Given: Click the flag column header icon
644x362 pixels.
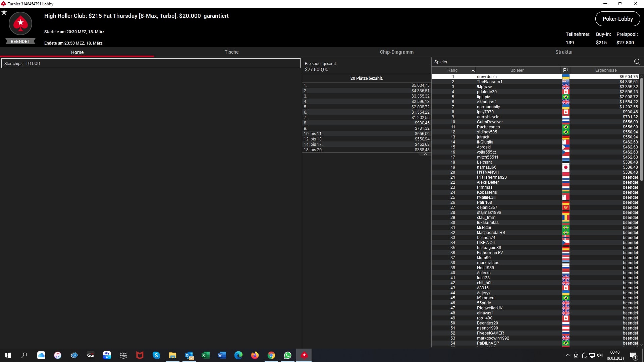Looking at the screenshot, I should (566, 70).
